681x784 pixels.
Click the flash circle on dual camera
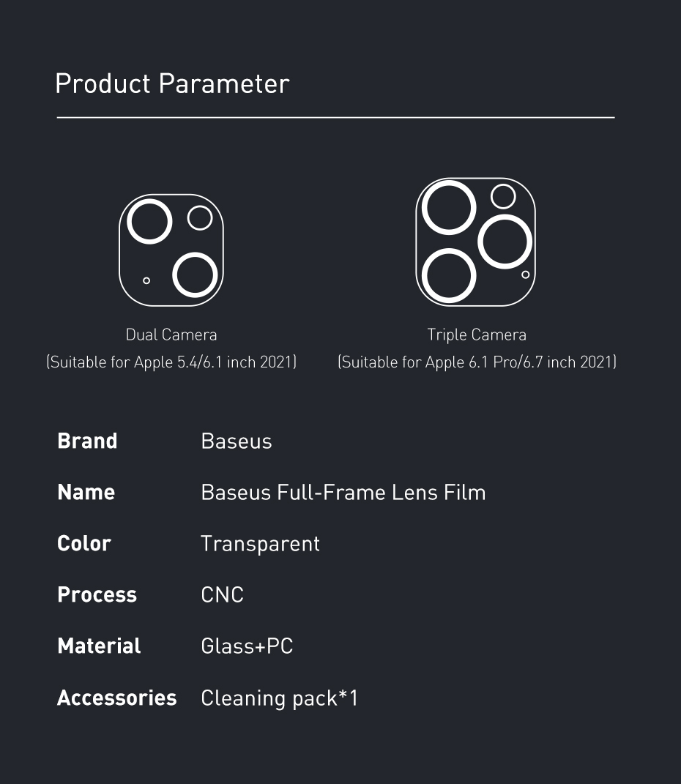click(200, 218)
